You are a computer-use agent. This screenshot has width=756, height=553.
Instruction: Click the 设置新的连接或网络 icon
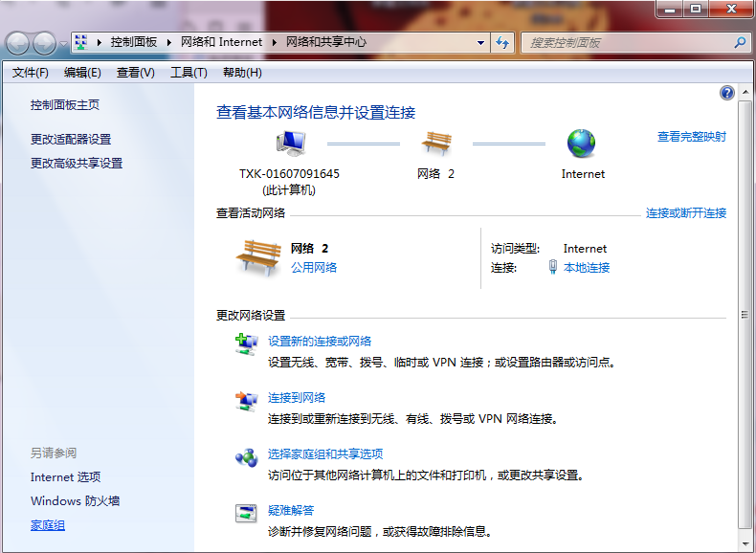(x=246, y=343)
